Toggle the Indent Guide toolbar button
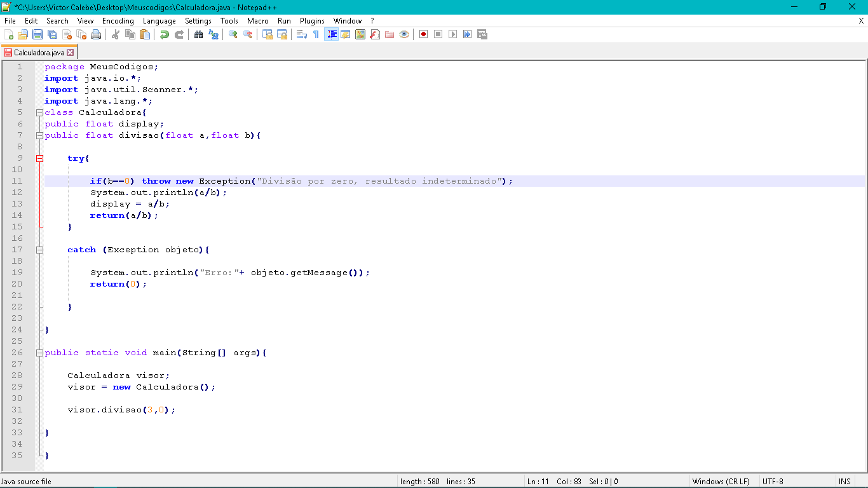Image resolution: width=868 pixels, height=488 pixels. [x=331, y=34]
